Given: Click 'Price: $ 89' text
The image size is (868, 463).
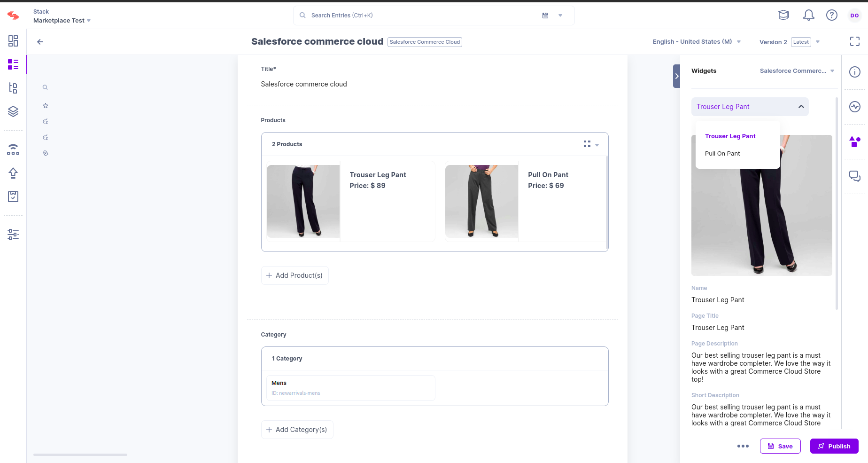Looking at the screenshot, I should [367, 186].
